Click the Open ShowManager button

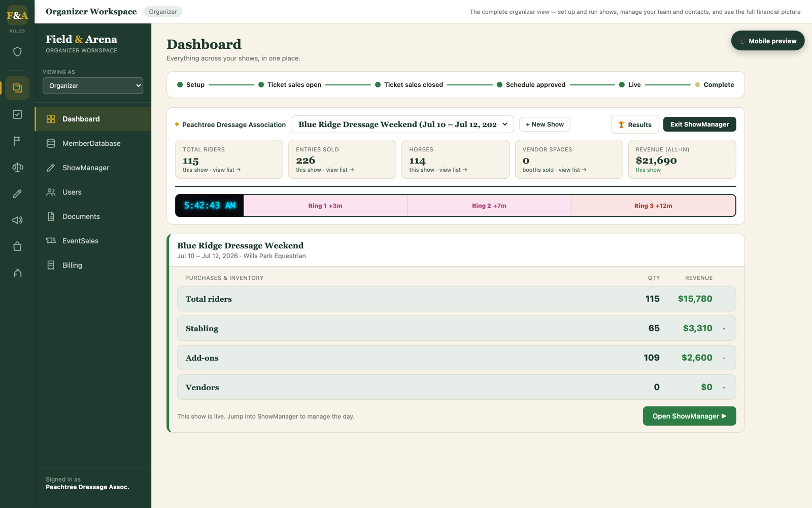click(689, 416)
